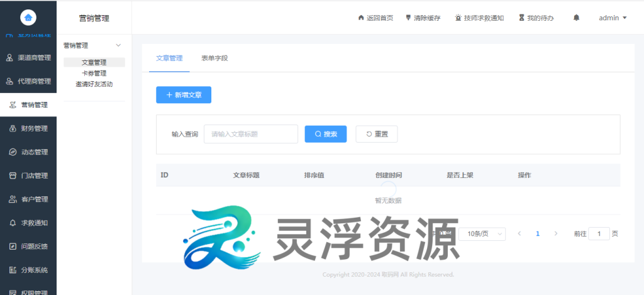Open 门店管理 from the sidebar

pos(28,176)
